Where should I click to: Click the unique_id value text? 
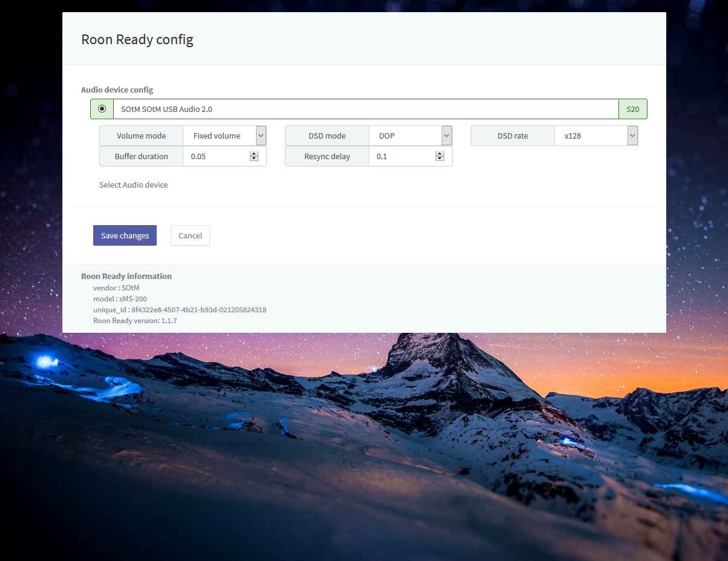198,309
